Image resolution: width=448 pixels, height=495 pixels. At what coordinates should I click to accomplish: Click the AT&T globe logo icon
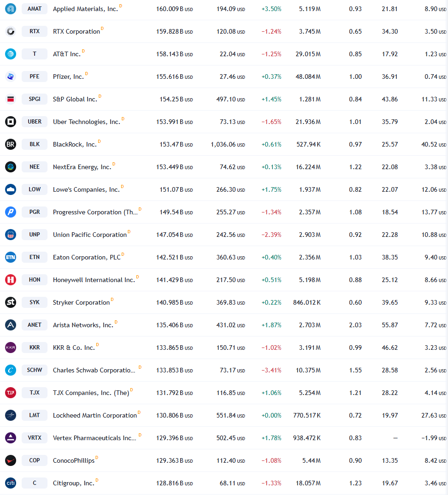tap(11, 54)
